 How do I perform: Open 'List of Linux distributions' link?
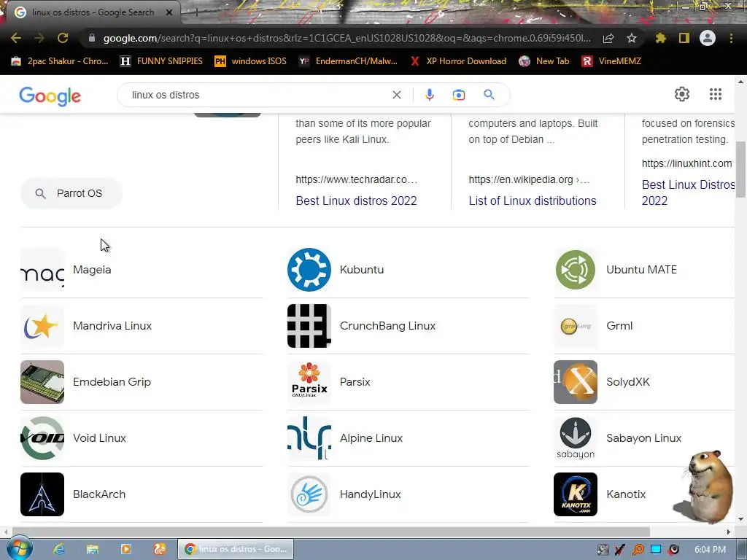click(532, 201)
